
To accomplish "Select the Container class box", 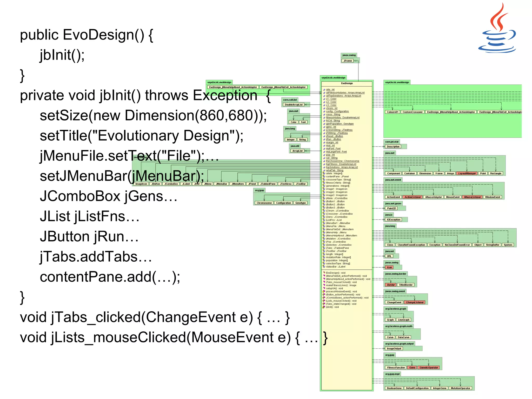I will point(409,174).
